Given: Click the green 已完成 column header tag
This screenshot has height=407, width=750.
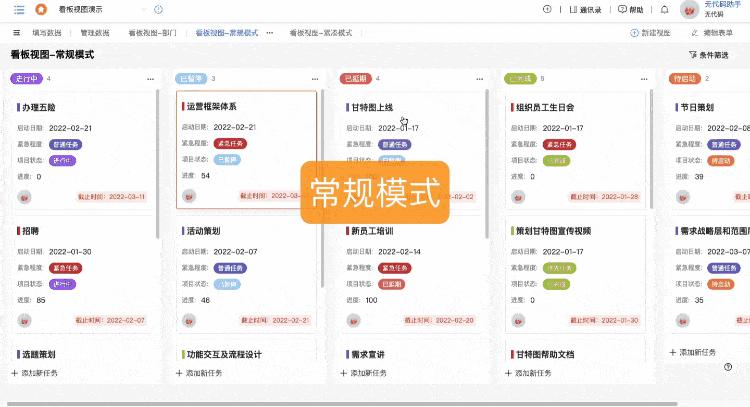Looking at the screenshot, I should point(520,78).
